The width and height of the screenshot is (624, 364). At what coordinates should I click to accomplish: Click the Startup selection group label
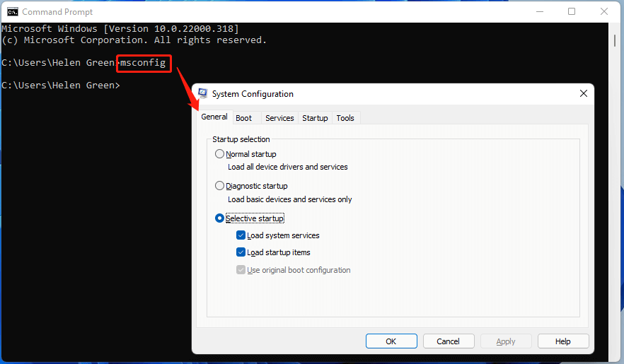click(x=241, y=139)
